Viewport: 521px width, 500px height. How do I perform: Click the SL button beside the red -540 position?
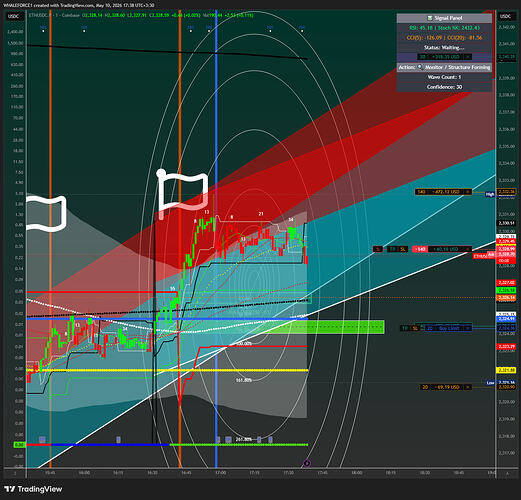tap(403, 249)
